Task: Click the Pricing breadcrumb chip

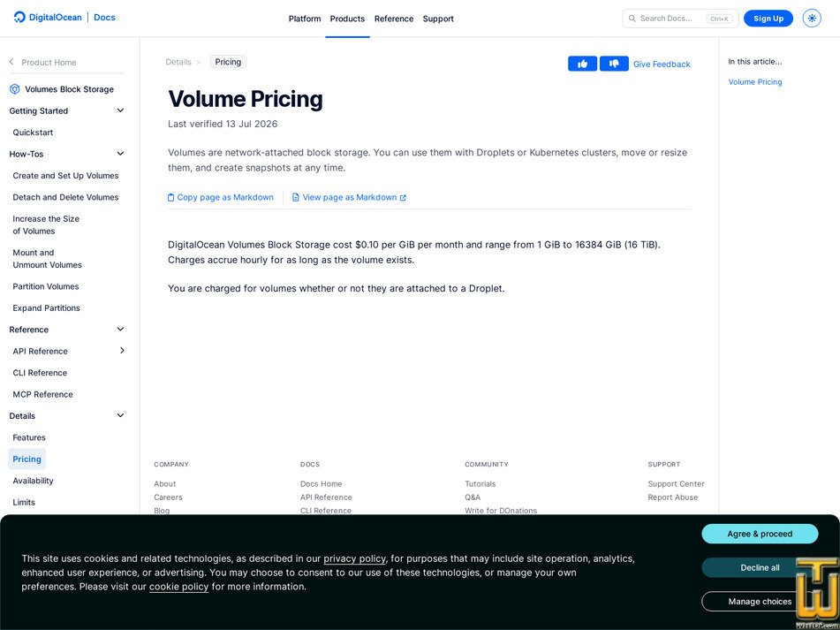Action: 228,62
